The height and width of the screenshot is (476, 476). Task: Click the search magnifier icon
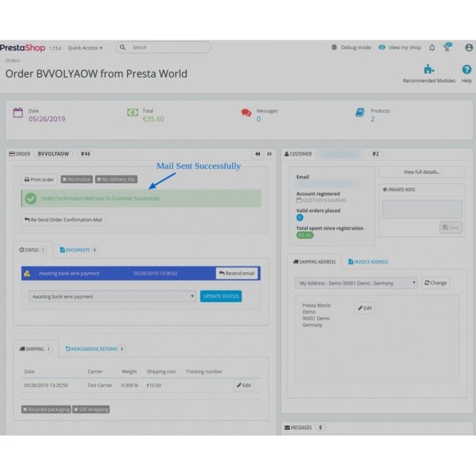pyautogui.click(x=123, y=48)
